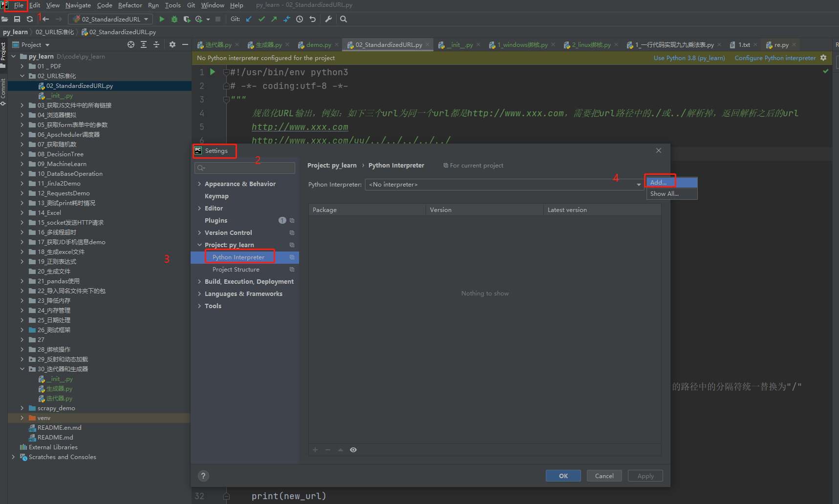
Task: Click Git Commit green checkmark
Action: [x=261, y=19]
